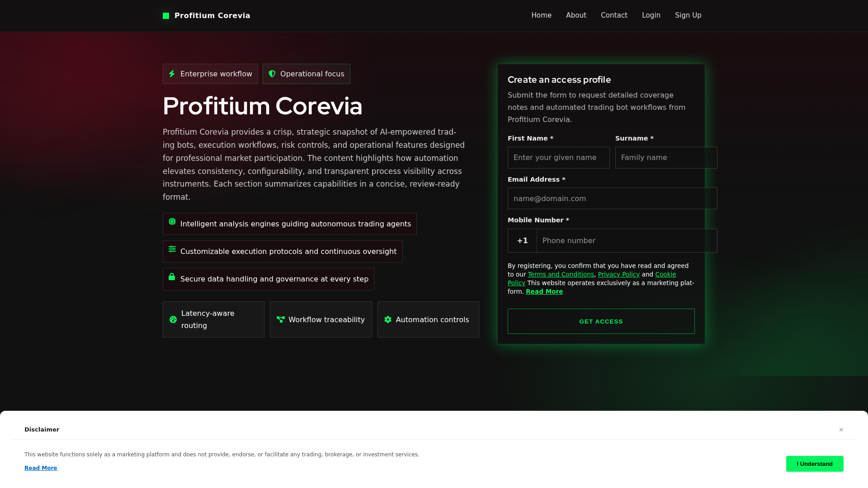Viewport: 868px width, 488px height.
Task: Click the gauge icon for Latency-aware routing
Action: [x=173, y=319]
